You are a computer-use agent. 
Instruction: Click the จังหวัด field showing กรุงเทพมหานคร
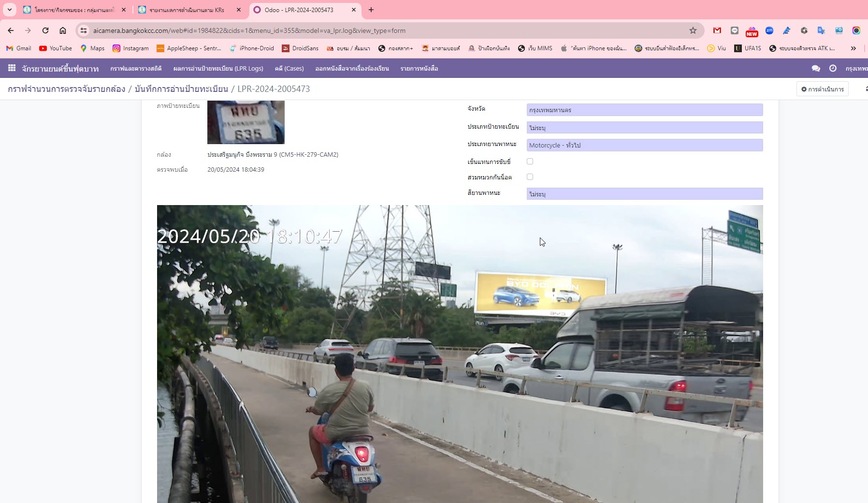644,110
